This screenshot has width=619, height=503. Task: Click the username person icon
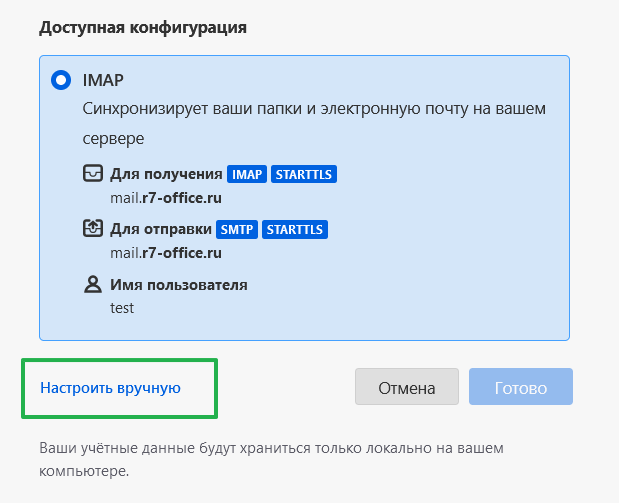(x=93, y=284)
